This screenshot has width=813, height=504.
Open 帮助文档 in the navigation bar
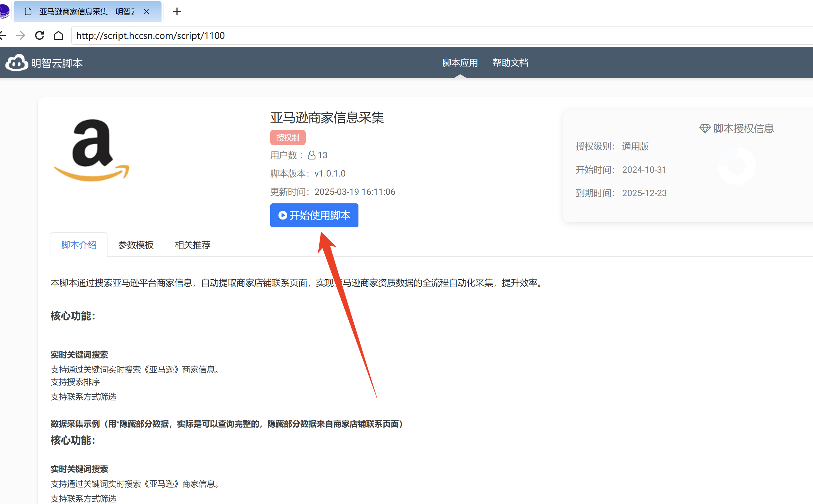[x=510, y=63]
